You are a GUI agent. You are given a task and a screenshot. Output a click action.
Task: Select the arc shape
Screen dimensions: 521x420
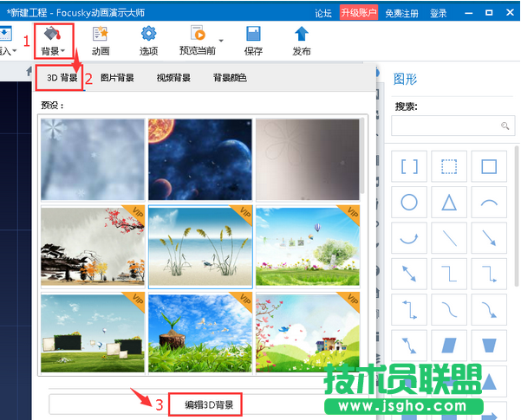(489, 202)
